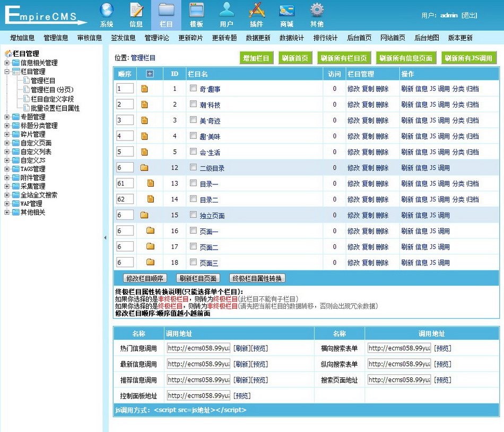Click the page icon for row 潮·科技
This screenshot has width=504, height=432.
pyautogui.click(x=145, y=104)
